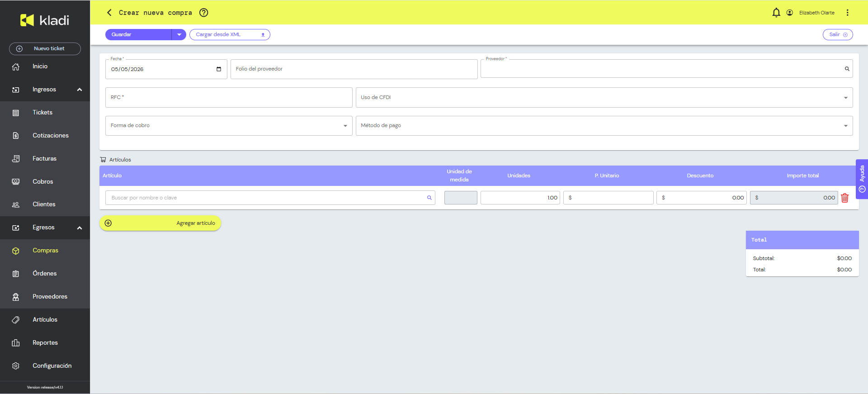Click the Reportes chart icon

tap(16, 343)
